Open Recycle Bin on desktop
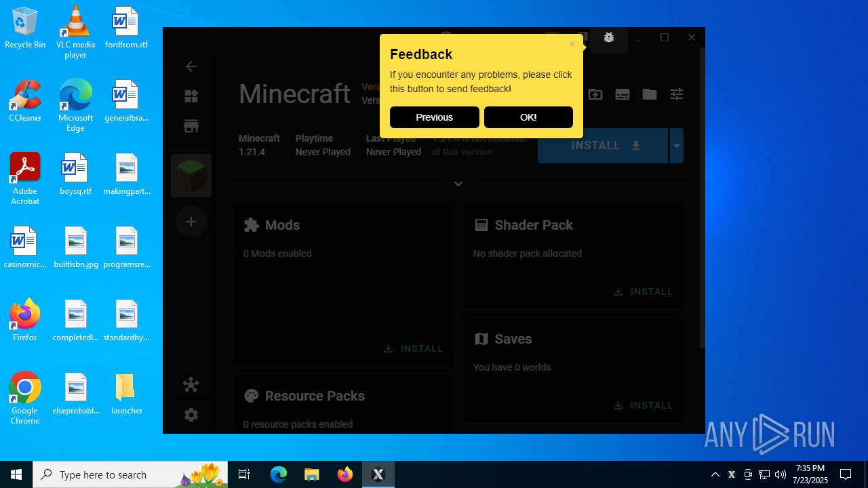The height and width of the screenshot is (488, 868). coord(25,28)
